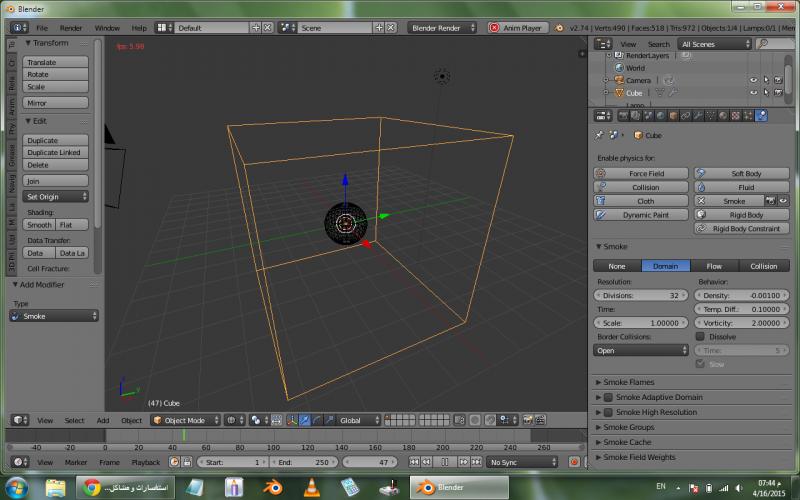Jump to the timeline start frame
Viewport: 800px width, 500px height.
[x=414, y=462]
